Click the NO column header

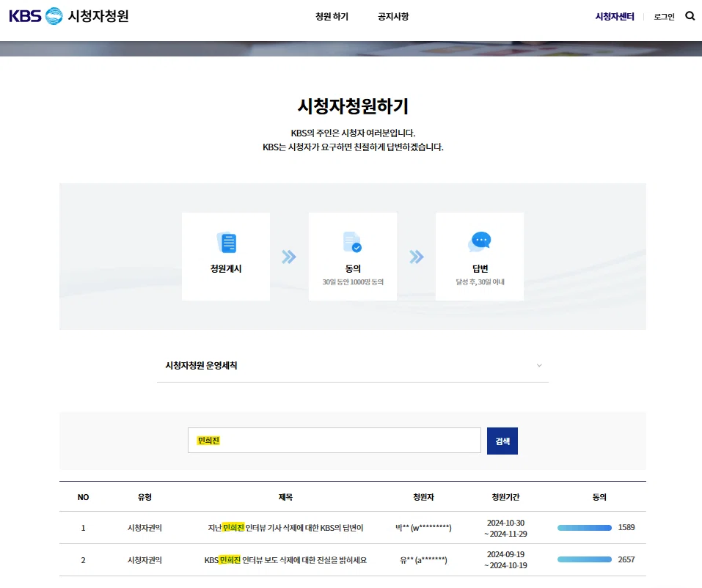(84, 497)
